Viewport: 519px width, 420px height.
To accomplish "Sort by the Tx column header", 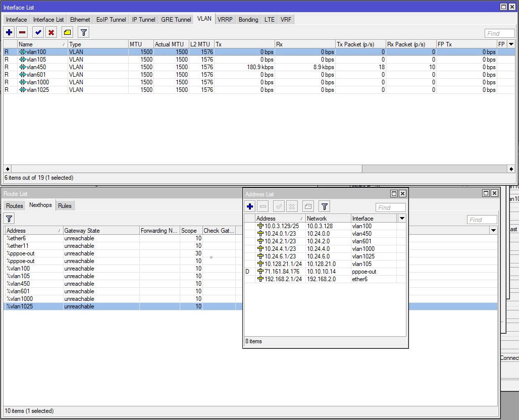I will point(244,44).
